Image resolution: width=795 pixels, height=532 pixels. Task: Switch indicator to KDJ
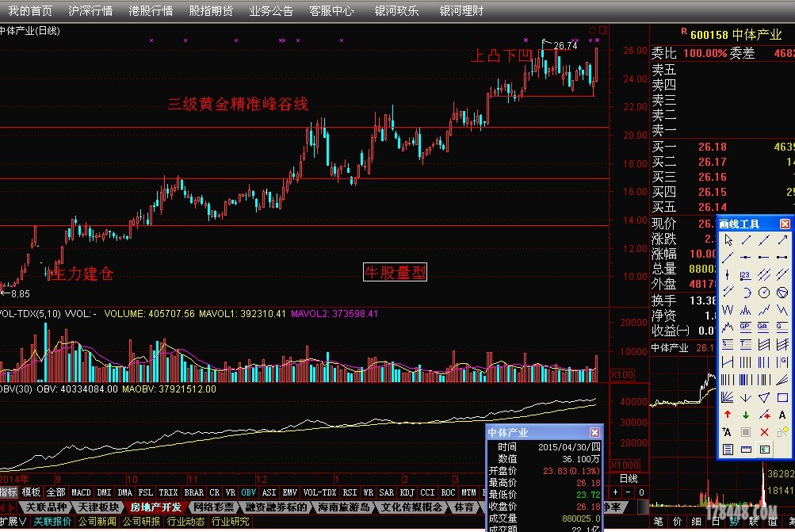407,492
